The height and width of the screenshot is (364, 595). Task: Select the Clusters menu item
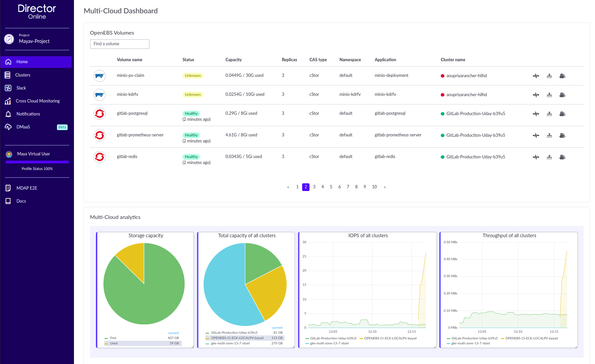coord(23,75)
